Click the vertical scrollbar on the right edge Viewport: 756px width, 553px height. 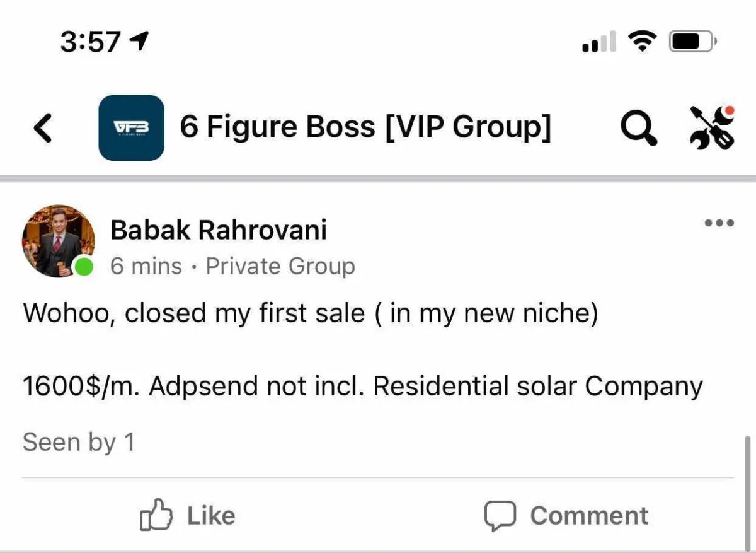(747, 492)
